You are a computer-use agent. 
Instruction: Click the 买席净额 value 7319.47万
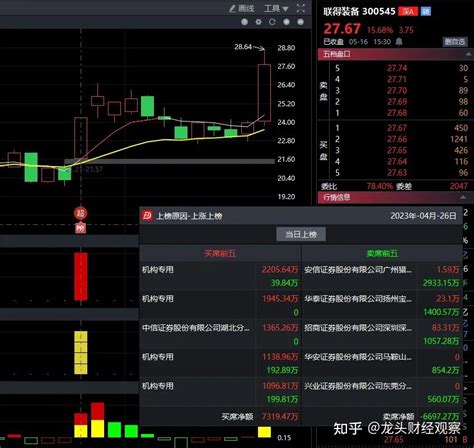point(280,416)
